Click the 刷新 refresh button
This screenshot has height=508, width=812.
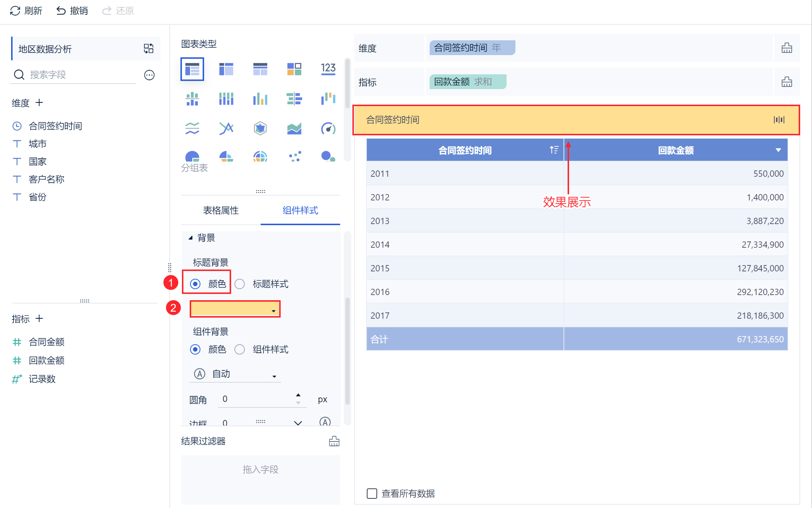click(26, 11)
